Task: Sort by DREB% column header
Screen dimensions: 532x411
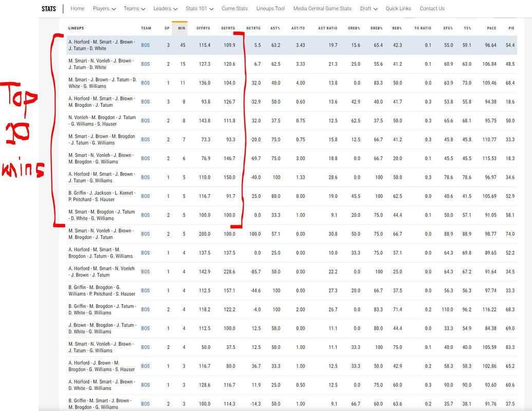Action: tap(376, 28)
